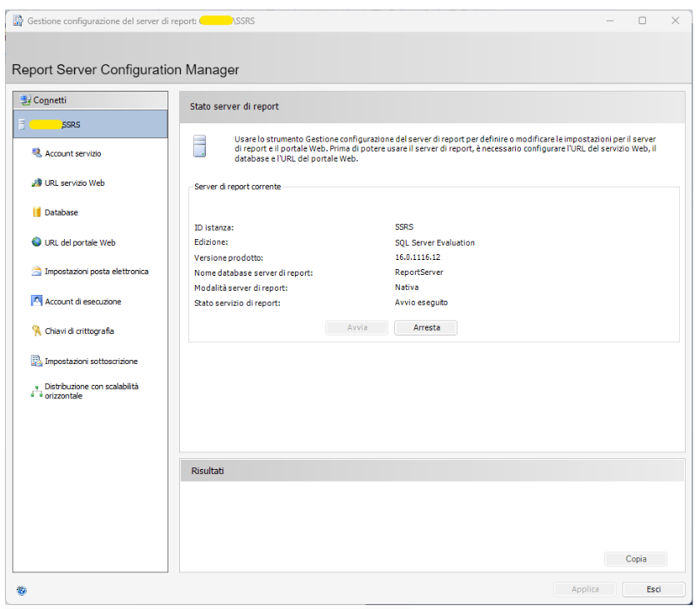Screen dimensions: 700x609
Task: Click the Connetti button
Action: (x=91, y=100)
